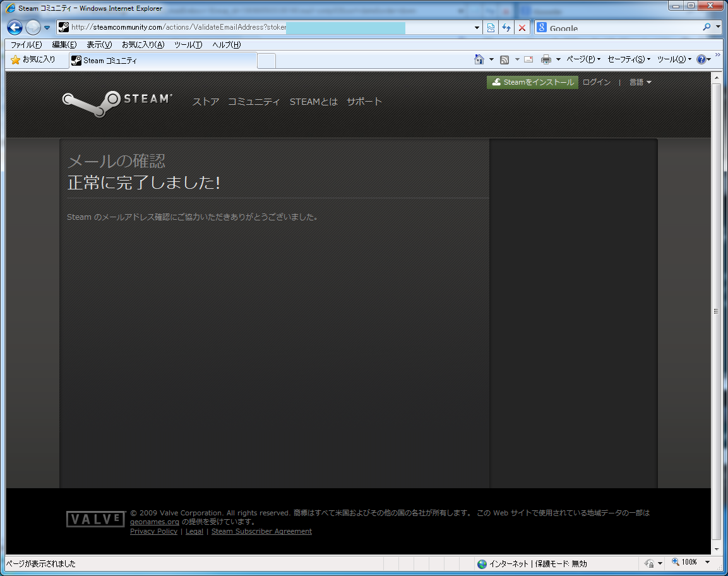Click the お気に入り favorites star button
This screenshot has width=728, height=576.
[33, 59]
